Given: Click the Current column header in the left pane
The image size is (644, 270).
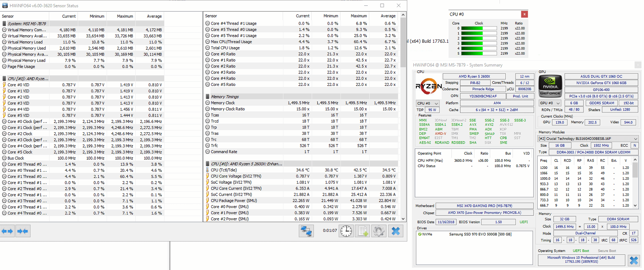Looking at the screenshot, I should 63,16.
